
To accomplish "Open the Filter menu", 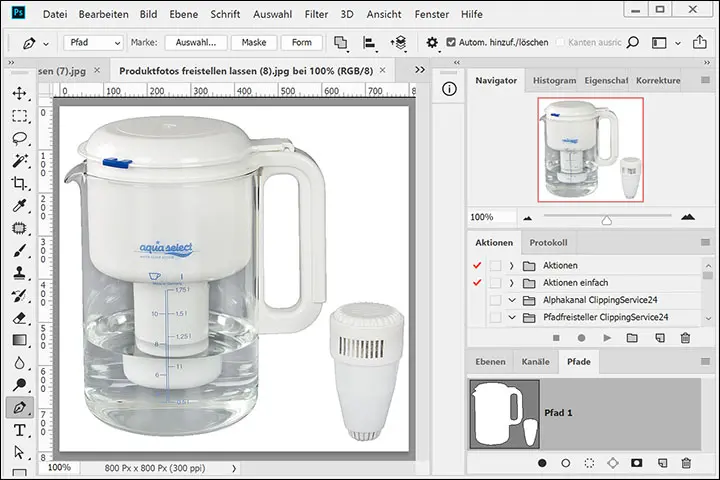I will [316, 15].
